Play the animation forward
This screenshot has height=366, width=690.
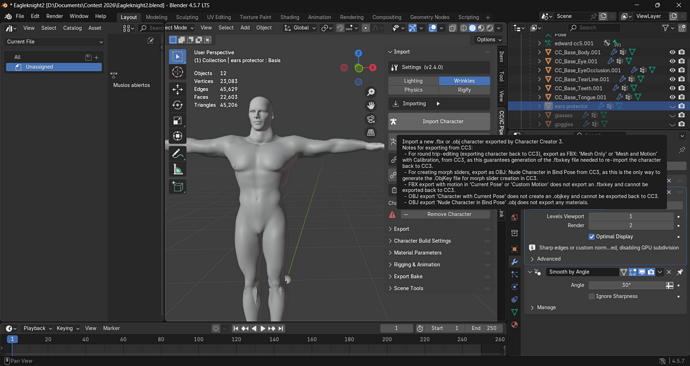click(x=263, y=328)
